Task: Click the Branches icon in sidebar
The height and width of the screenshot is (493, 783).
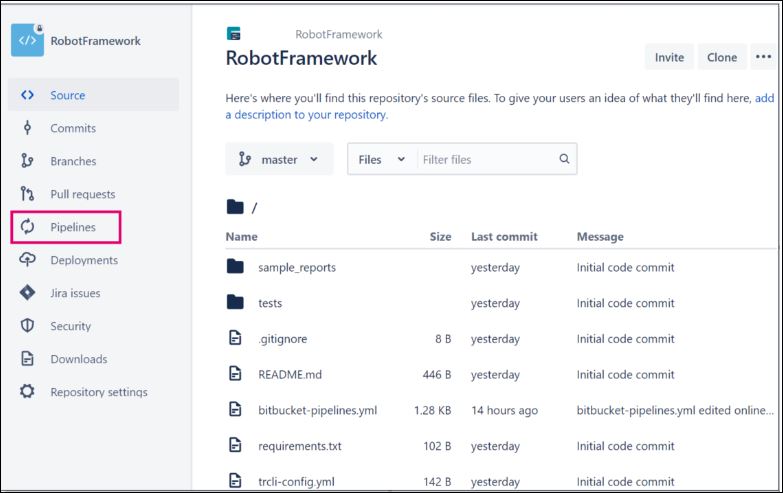Action: 28,161
